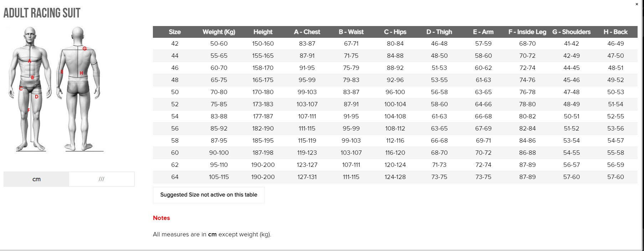The width and height of the screenshot is (644, 251).
Task: Click shoulders marker G on back figure
Action: [x=84, y=48]
